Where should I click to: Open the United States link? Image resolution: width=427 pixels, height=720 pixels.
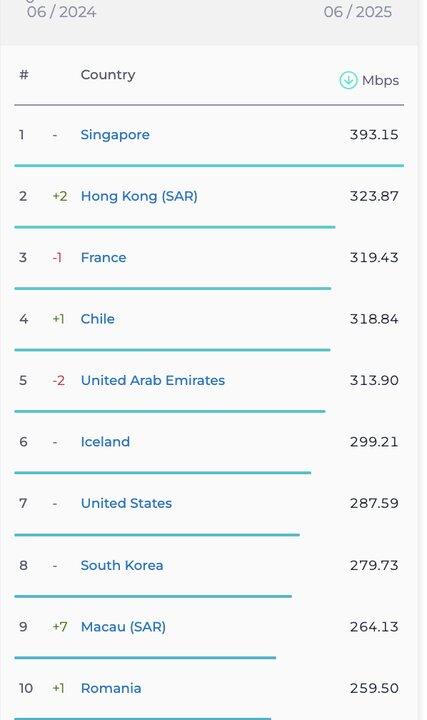(x=126, y=503)
